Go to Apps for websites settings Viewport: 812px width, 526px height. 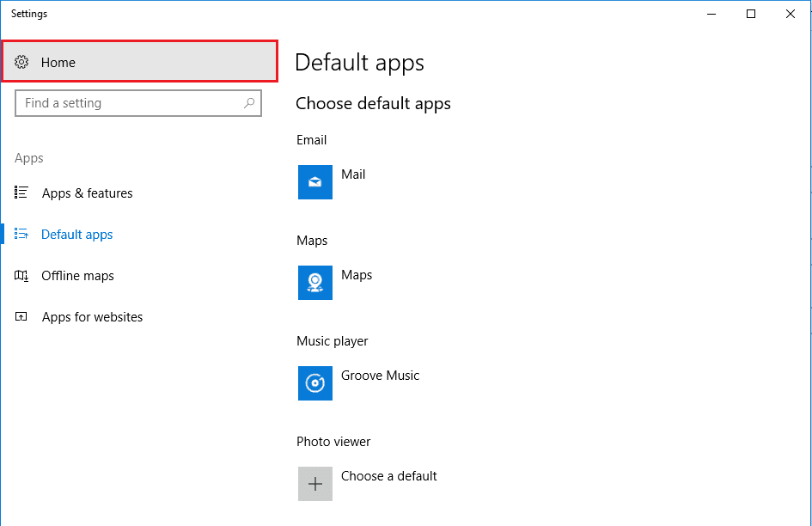pos(93,317)
